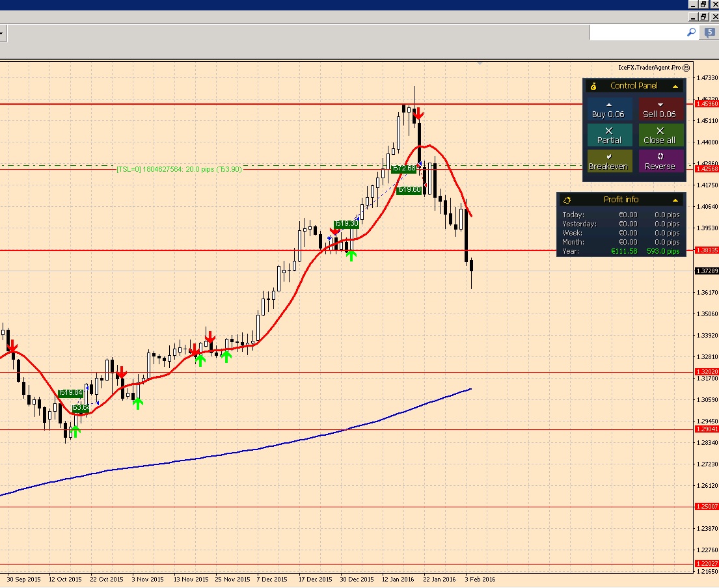Click the green 593.0 pips yearly value
Viewport: 719px width, 588px height.
click(663, 251)
